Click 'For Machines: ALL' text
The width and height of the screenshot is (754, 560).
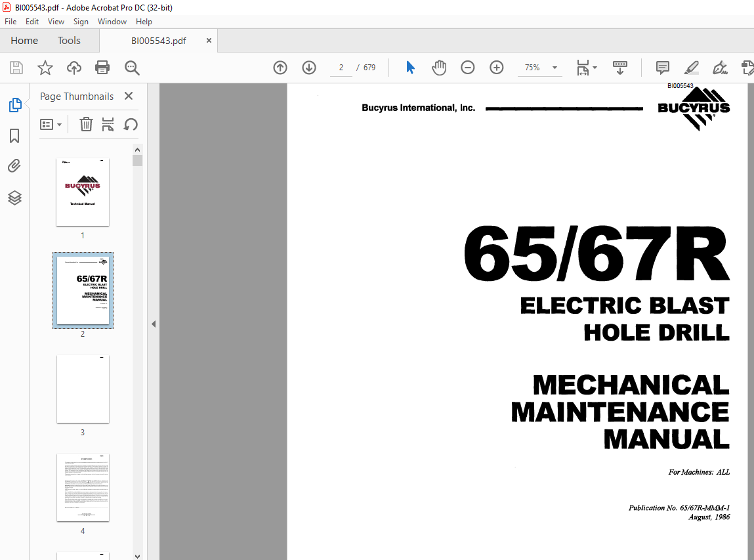pos(699,472)
